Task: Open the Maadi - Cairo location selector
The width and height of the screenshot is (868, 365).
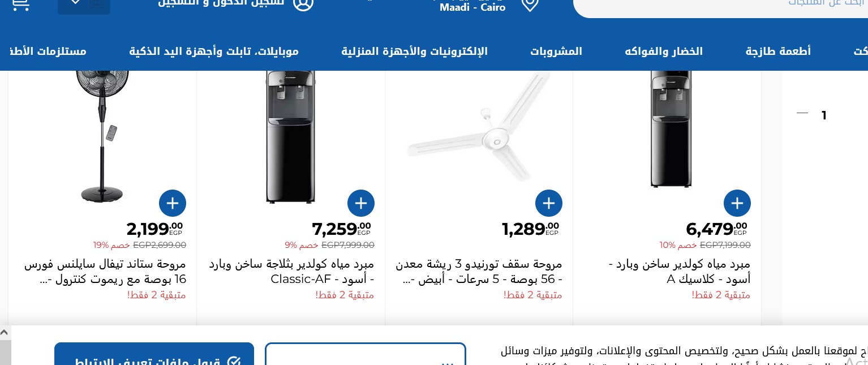Action: [x=472, y=7]
